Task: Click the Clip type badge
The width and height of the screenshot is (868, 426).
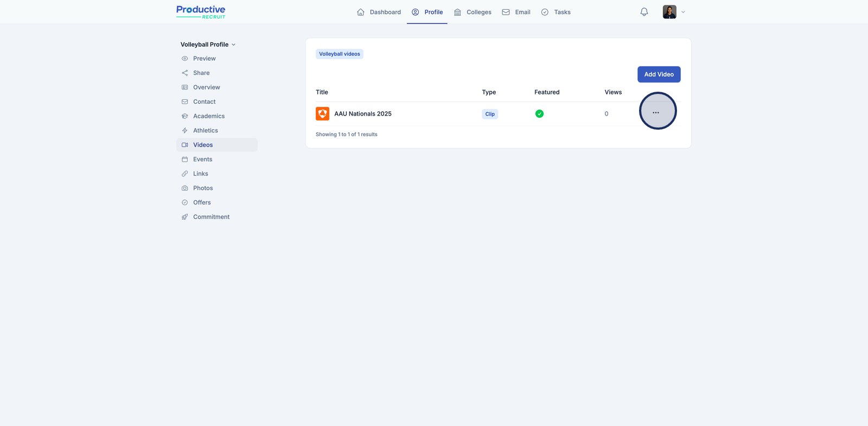Action: (490, 114)
